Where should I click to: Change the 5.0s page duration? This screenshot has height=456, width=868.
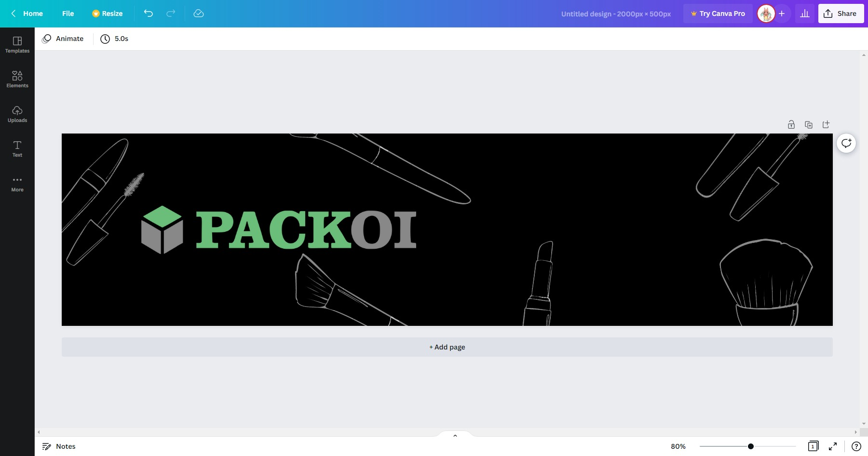(x=114, y=39)
